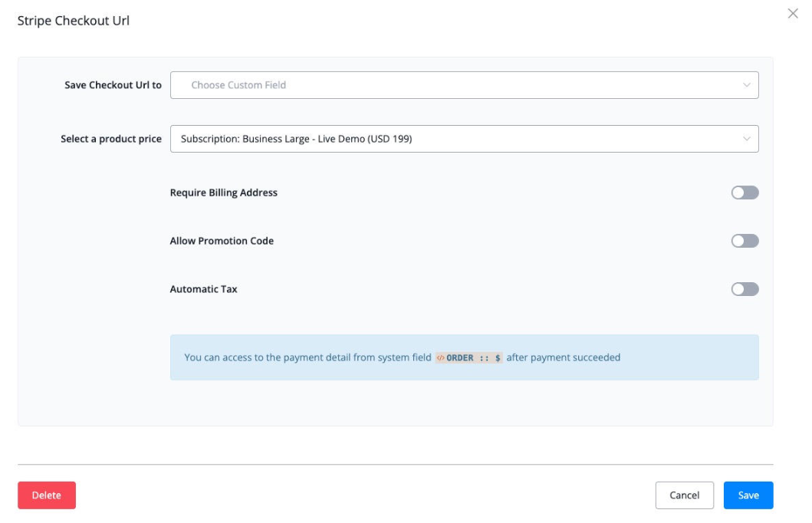The height and width of the screenshot is (523, 812).
Task: Save the Stripe checkout settings
Action: (748, 495)
